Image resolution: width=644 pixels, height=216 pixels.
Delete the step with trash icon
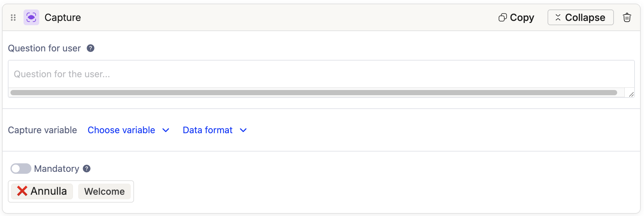click(x=627, y=17)
